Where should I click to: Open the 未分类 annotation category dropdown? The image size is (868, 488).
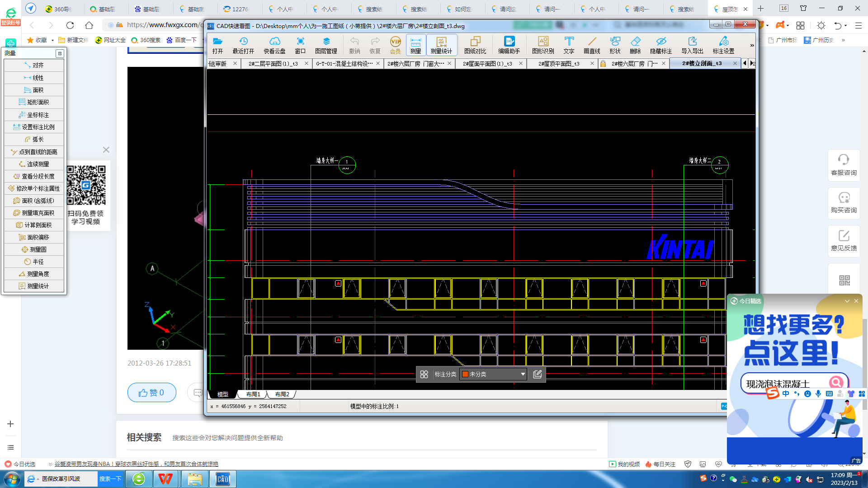[x=493, y=374]
